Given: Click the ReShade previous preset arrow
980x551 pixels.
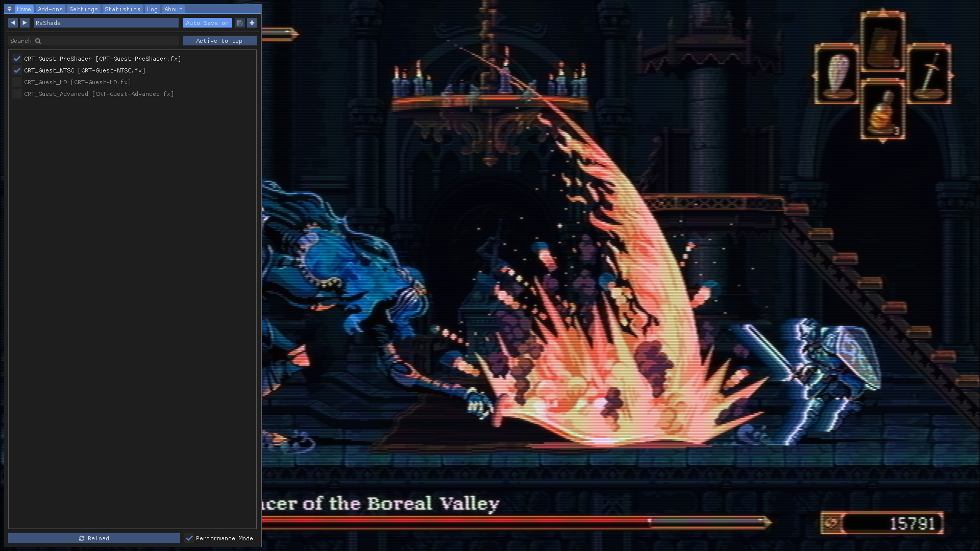Looking at the screenshot, I should point(12,23).
